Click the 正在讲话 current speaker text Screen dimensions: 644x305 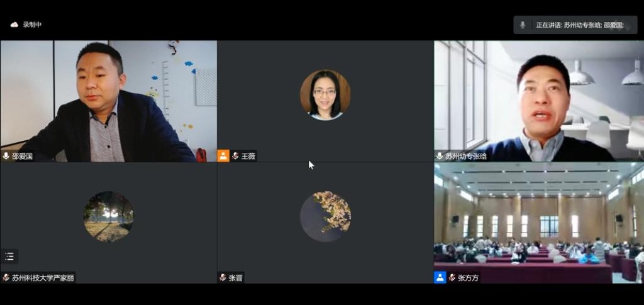pos(580,25)
